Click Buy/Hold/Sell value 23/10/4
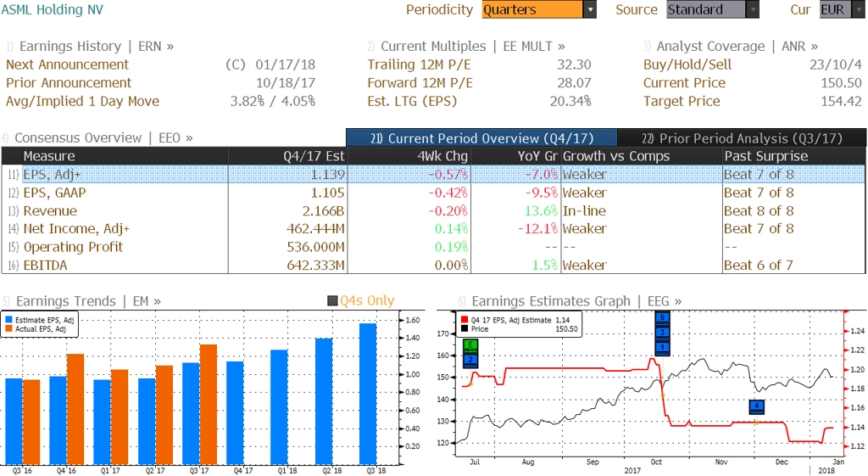 coord(836,64)
